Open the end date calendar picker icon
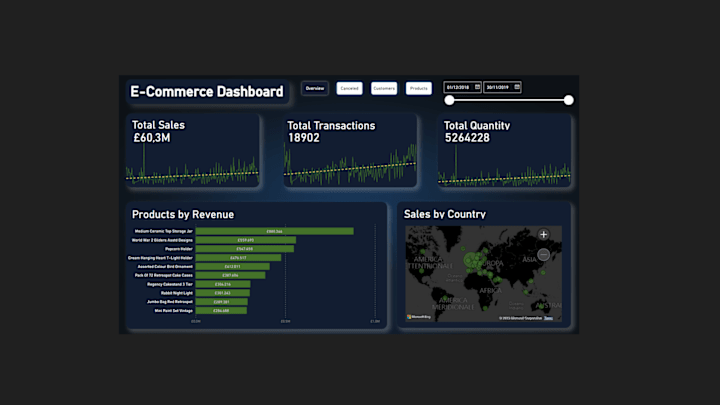Viewport: 720px width, 405px height. [517, 87]
